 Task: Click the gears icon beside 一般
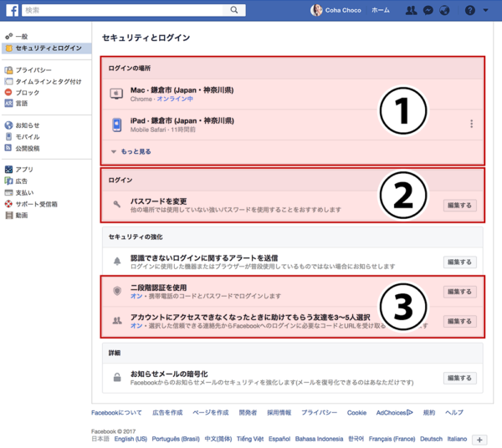tap(9, 36)
